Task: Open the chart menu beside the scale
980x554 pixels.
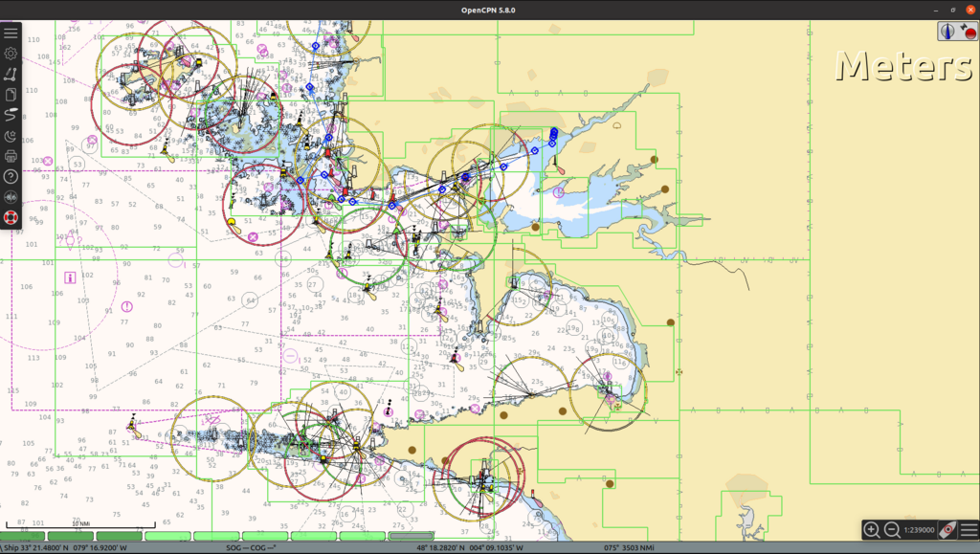Action: [969, 530]
